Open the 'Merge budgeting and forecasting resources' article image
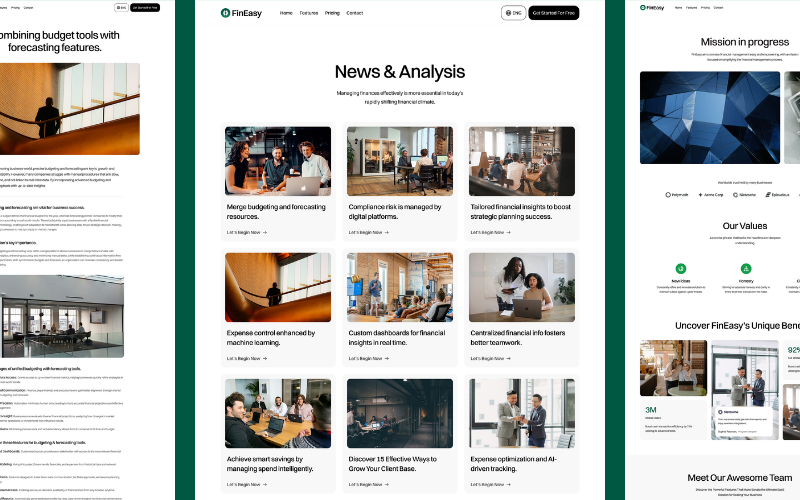This screenshot has width=800, height=500. pyautogui.click(x=278, y=161)
